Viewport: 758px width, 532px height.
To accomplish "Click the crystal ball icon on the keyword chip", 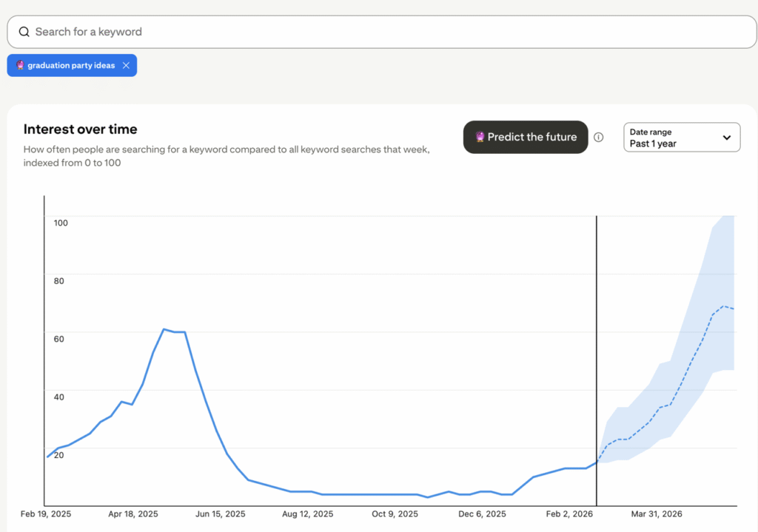I will point(20,65).
